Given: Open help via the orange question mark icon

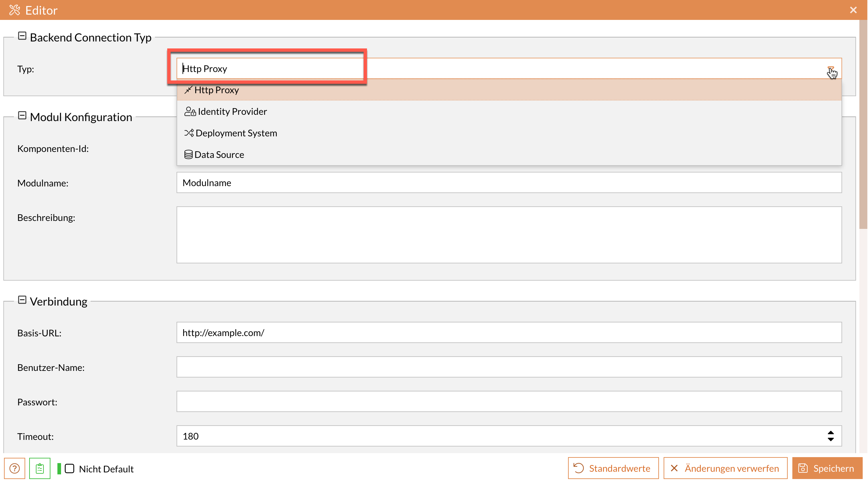Looking at the screenshot, I should [14, 468].
